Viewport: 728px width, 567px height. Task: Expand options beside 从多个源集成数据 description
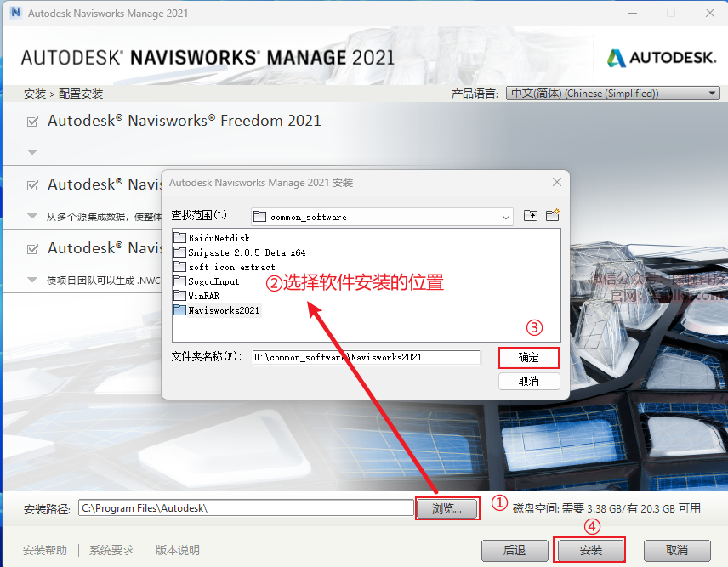click(x=32, y=216)
